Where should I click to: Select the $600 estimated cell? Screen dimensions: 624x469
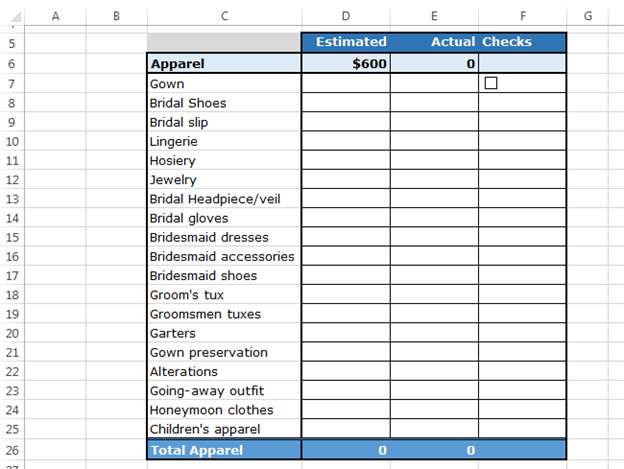pyautogui.click(x=346, y=63)
